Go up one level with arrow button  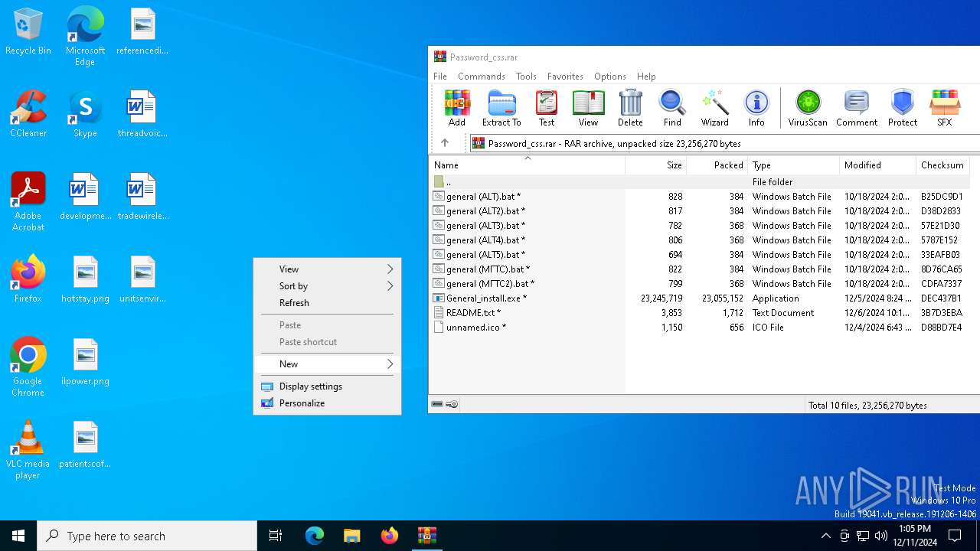click(445, 143)
